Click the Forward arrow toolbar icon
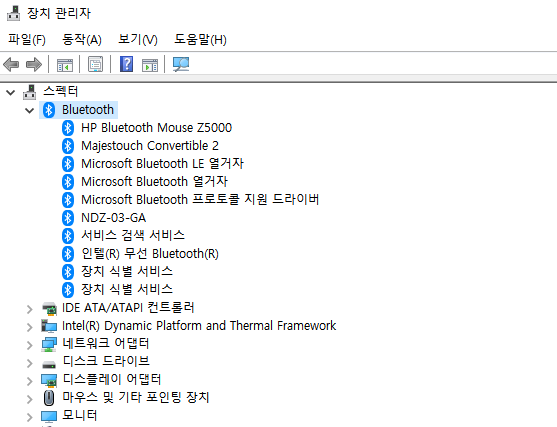 tap(34, 65)
